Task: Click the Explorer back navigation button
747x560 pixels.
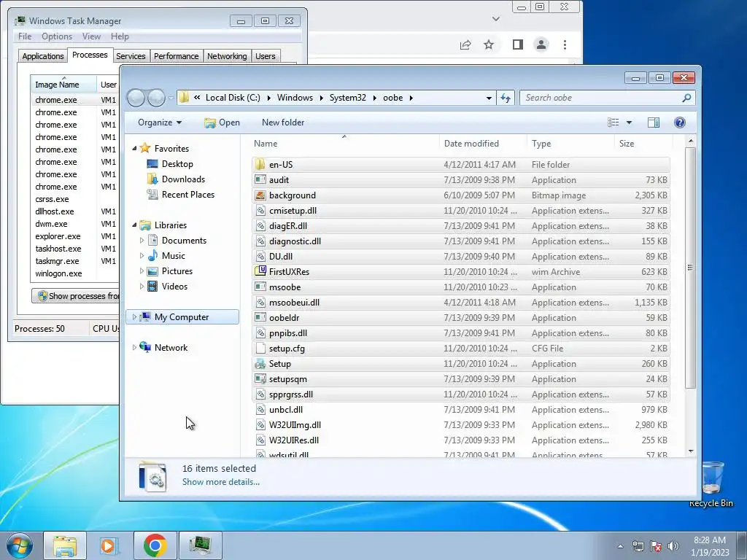Action: coord(136,98)
